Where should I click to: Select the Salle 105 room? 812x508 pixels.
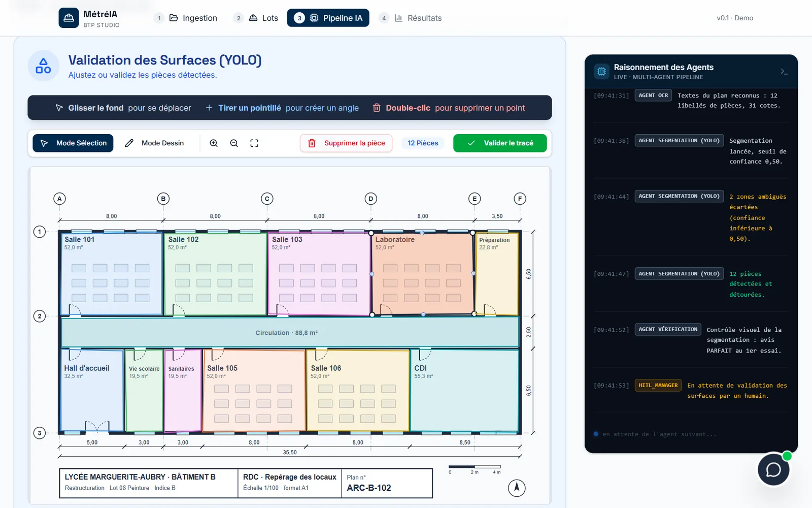[254, 390]
